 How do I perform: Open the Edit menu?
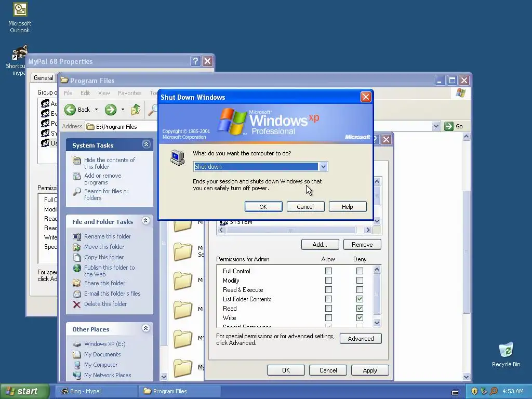tap(85, 93)
